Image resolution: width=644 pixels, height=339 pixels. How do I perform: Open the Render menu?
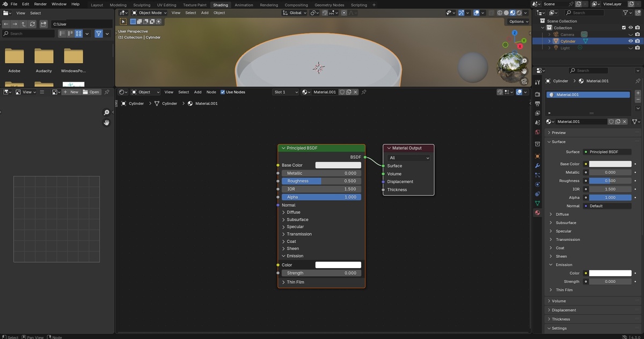pyautogui.click(x=40, y=4)
